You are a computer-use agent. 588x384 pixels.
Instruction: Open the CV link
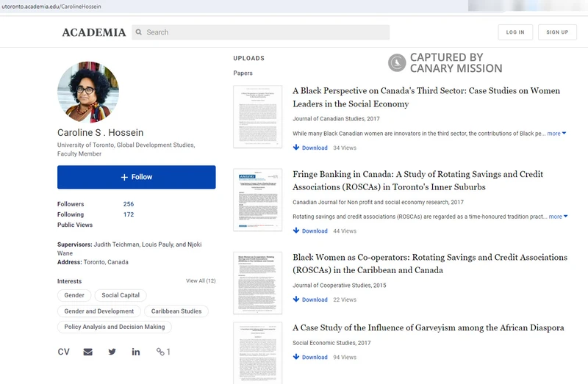coord(63,352)
